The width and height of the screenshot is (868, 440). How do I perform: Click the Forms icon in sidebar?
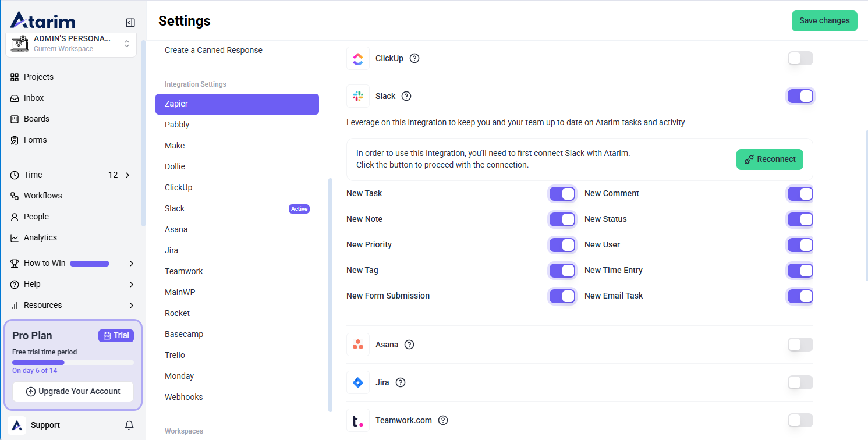coord(15,140)
